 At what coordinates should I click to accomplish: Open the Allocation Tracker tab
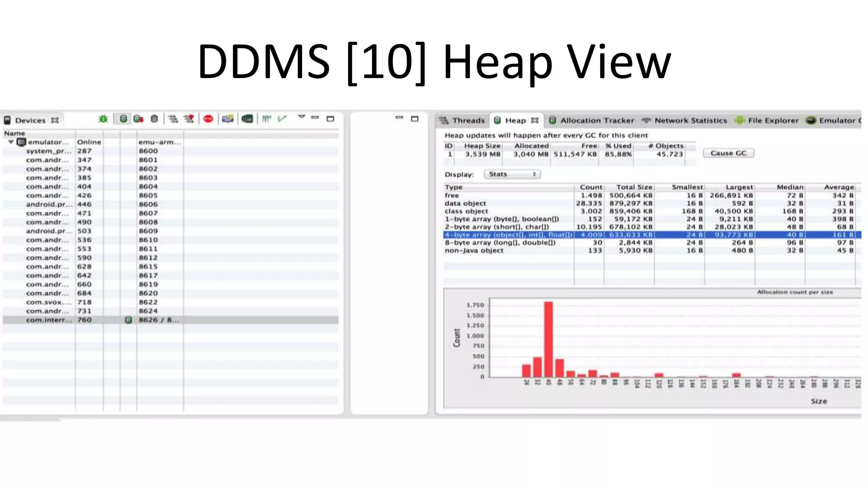pos(592,120)
